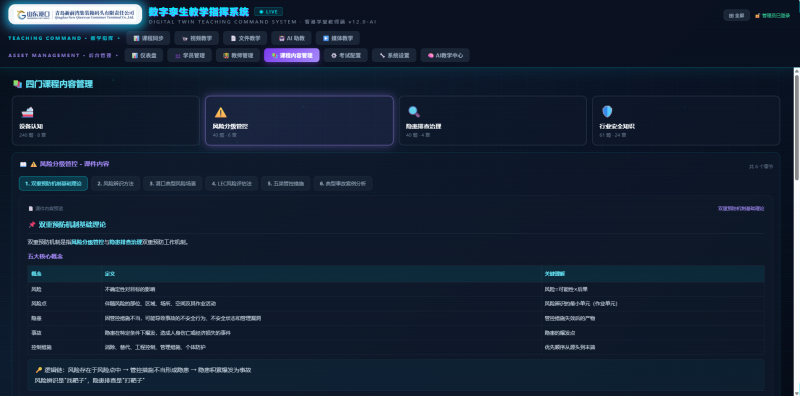Screen dimensions: 800x396
Task: Open 系统设置
Action: click(x=394, y=56)
